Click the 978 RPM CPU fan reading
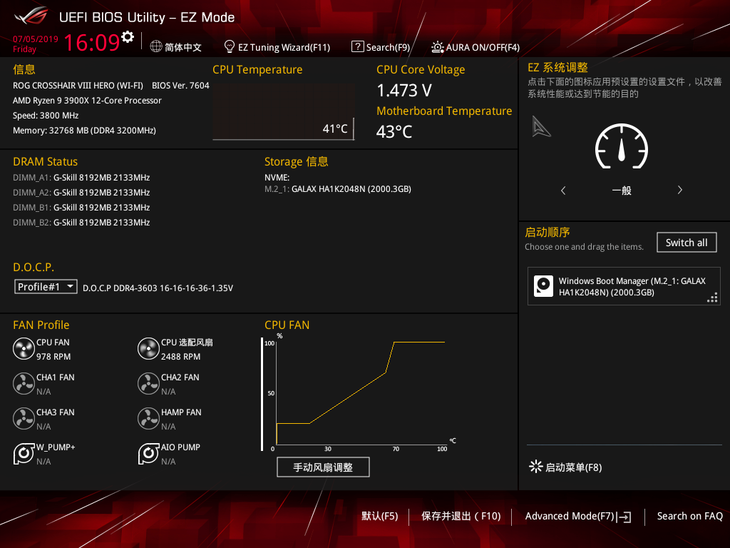This screenshot has width=730, height=548. pos(54,357)
